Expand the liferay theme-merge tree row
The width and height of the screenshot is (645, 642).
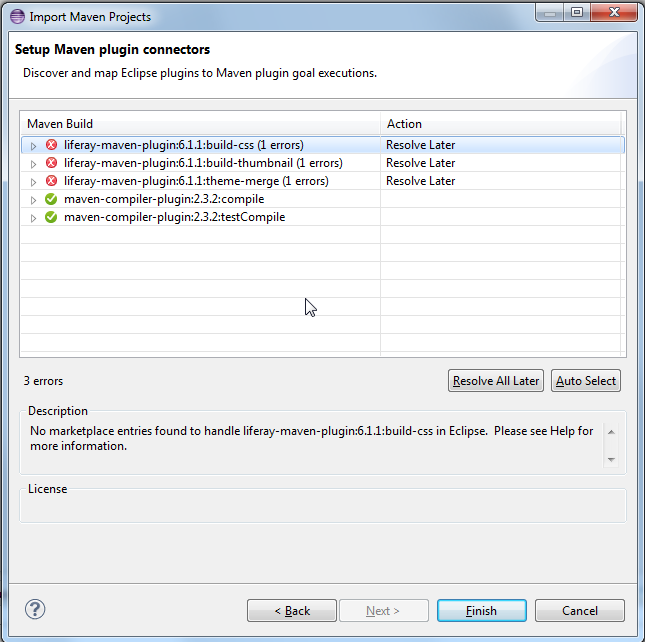pyautogui.click(x=33, y=182)
